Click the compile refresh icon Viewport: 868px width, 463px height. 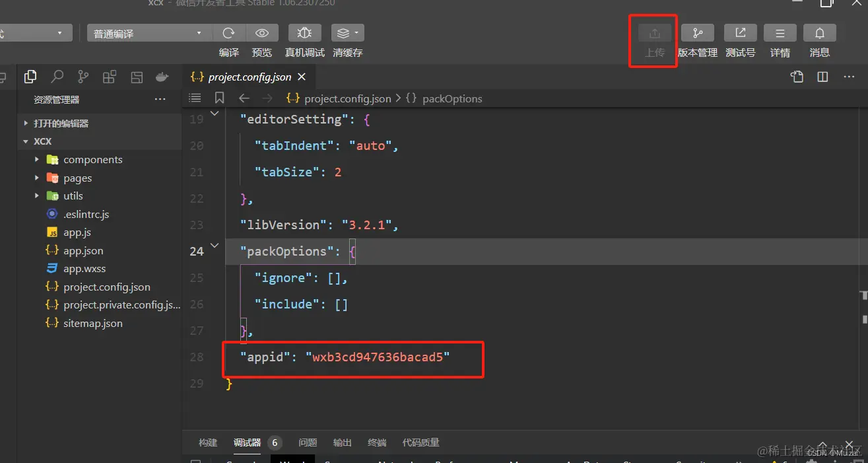pyautogui.click(x=229, y=33)
